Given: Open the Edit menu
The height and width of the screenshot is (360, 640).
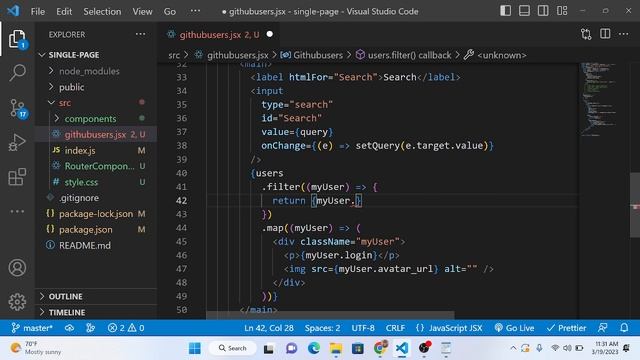Looking at the screenshot, I should point(64,11).
